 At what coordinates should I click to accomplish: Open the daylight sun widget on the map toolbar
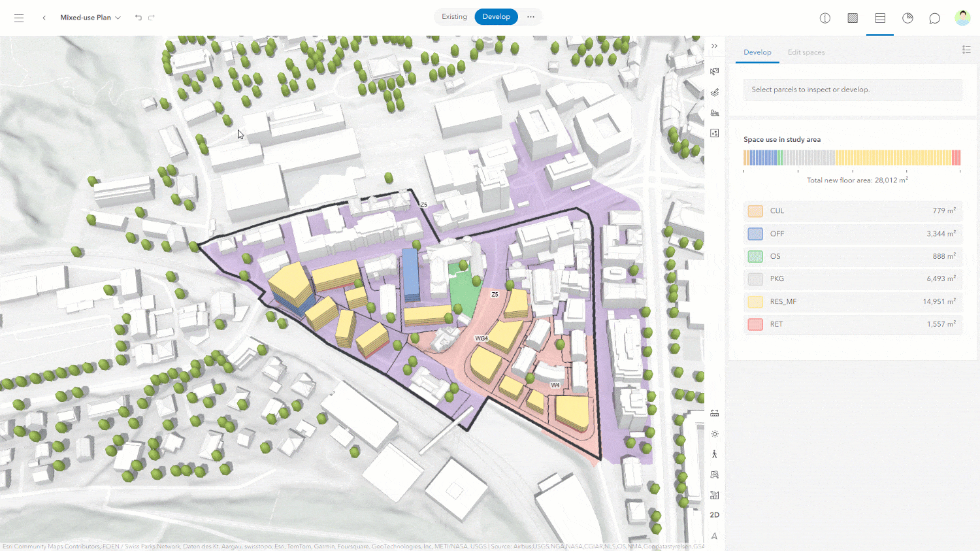coord(714,433)
